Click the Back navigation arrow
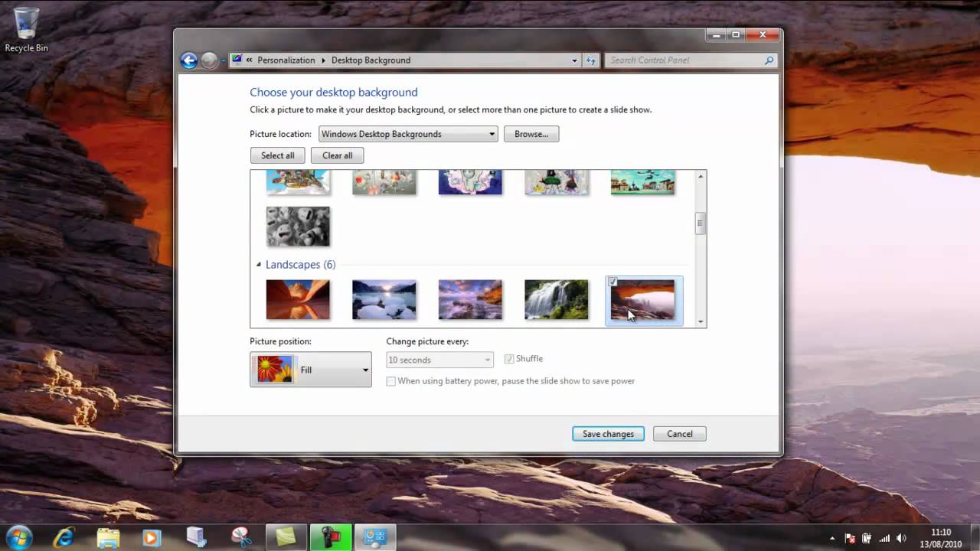Image resolution: width=980 pixels, height=551 pixels. point(189,60)
